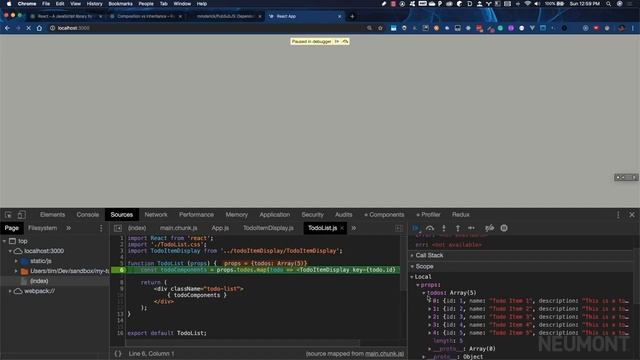Open the TodoItemDisplay.js file tab
This screenshot has height=360, width=640.
click(x=268, y=228)
